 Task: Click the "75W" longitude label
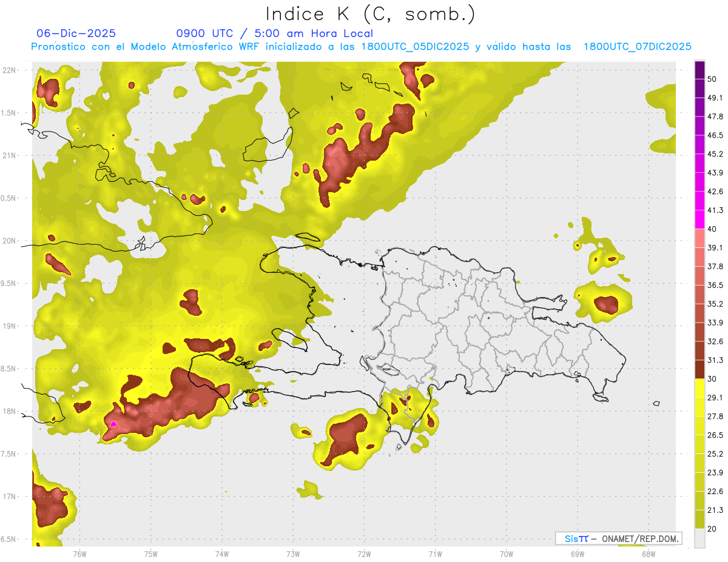click(151, 554)
